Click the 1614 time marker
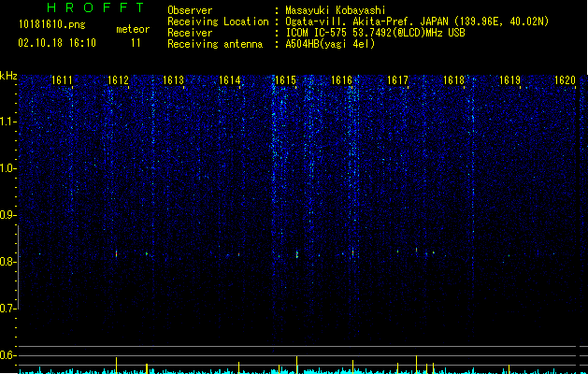Screen dimensions: 588x374 [x=230, y=80]
